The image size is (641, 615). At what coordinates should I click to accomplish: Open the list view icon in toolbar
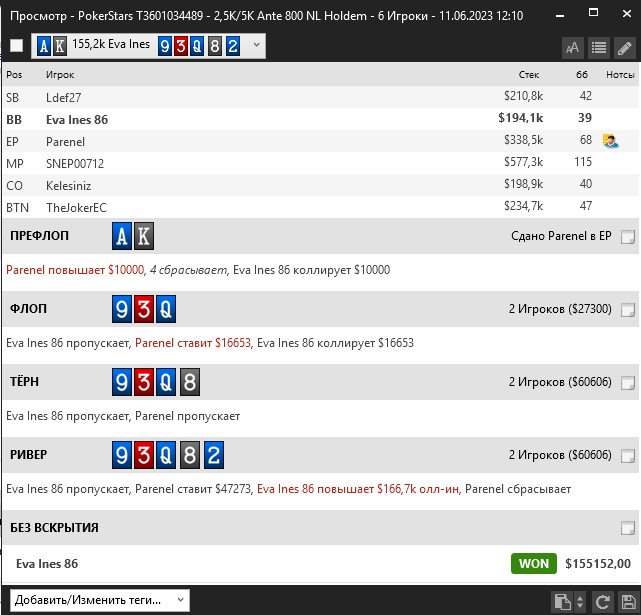[x=599, y=48]
